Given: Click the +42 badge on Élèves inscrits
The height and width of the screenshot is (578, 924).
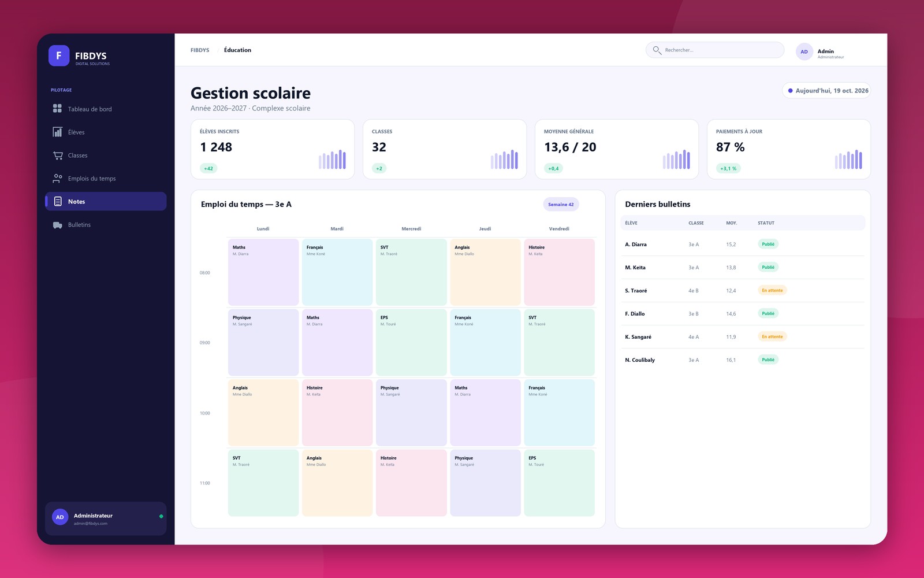Looking at the screenshot, I should [x=208, y=168].
